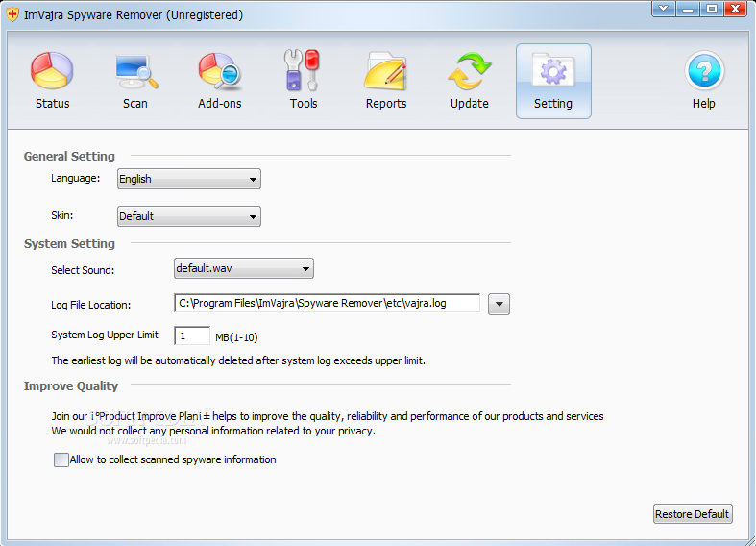
Task: Click the MB(1-10) unit label
Action: 236,337
